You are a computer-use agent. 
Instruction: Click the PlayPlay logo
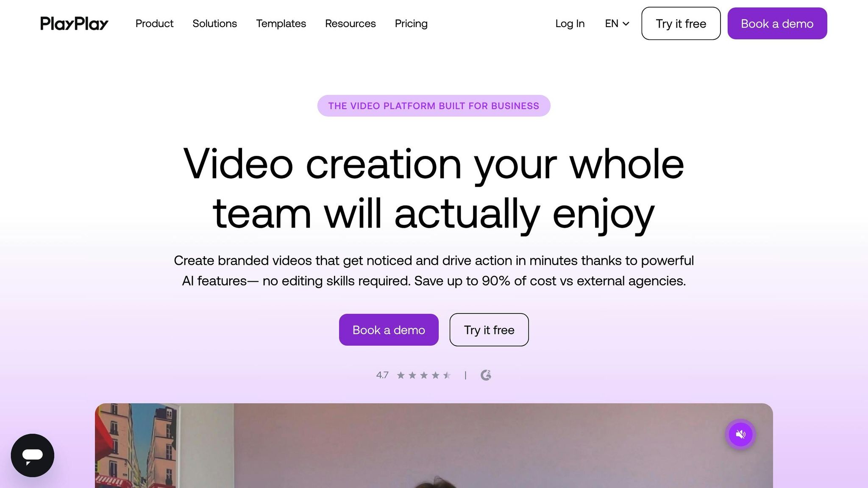[74, 24]
